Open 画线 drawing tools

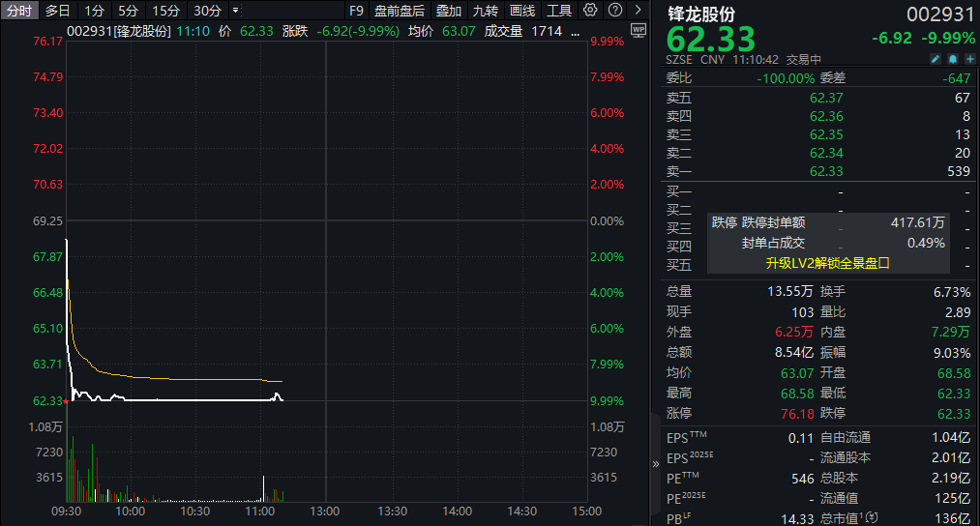pos(522,11)
